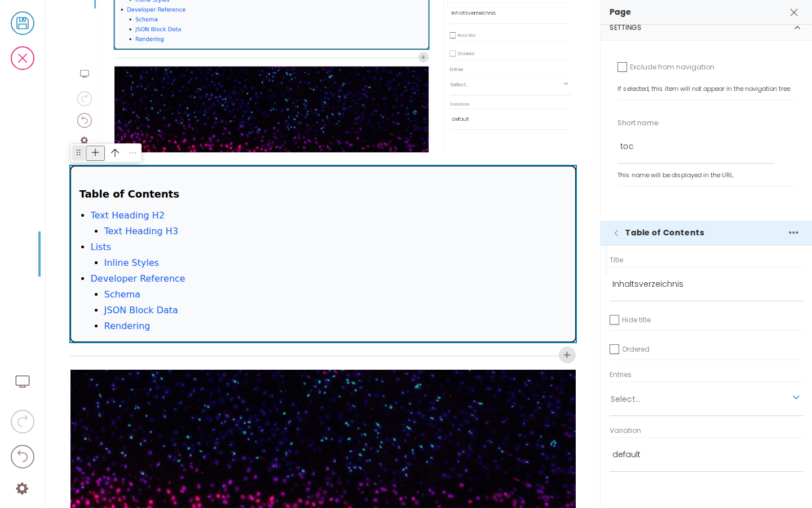Grab the block drag handle dots icon
Viewport: 812px width, 508px height.
78,152
